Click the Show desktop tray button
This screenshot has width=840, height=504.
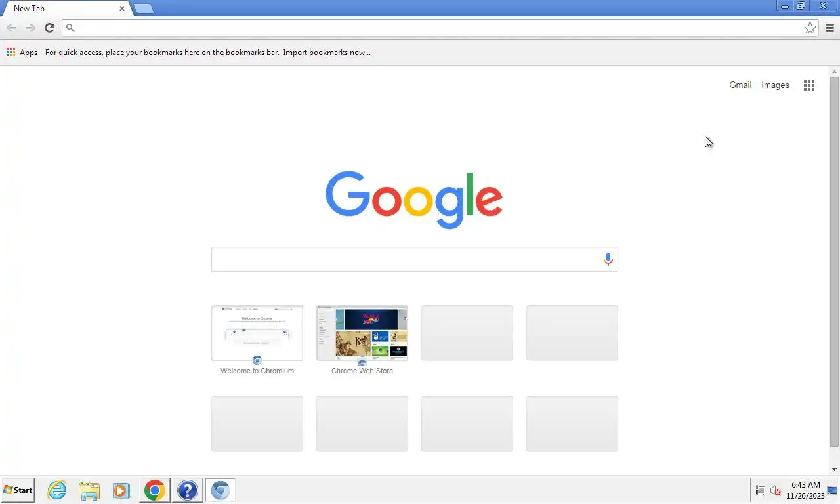(x=833, y=490)
